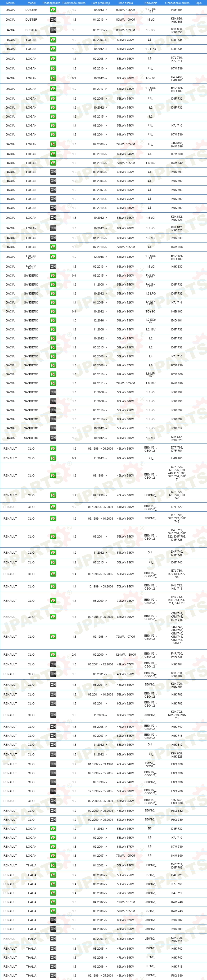The height and width of the screenshot is (980, 207).
Task: Click the Pojemność silnika column header
Action: (x=74, y=3)
